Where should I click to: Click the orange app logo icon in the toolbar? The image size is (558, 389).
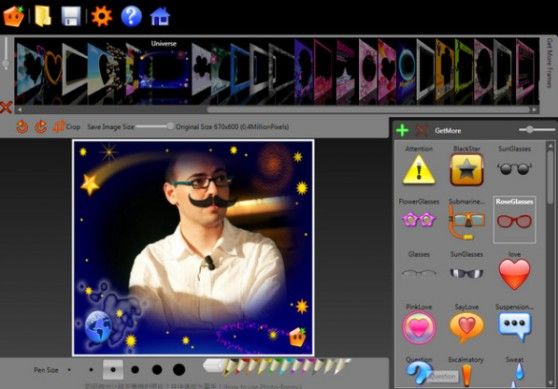click(14, 16)
